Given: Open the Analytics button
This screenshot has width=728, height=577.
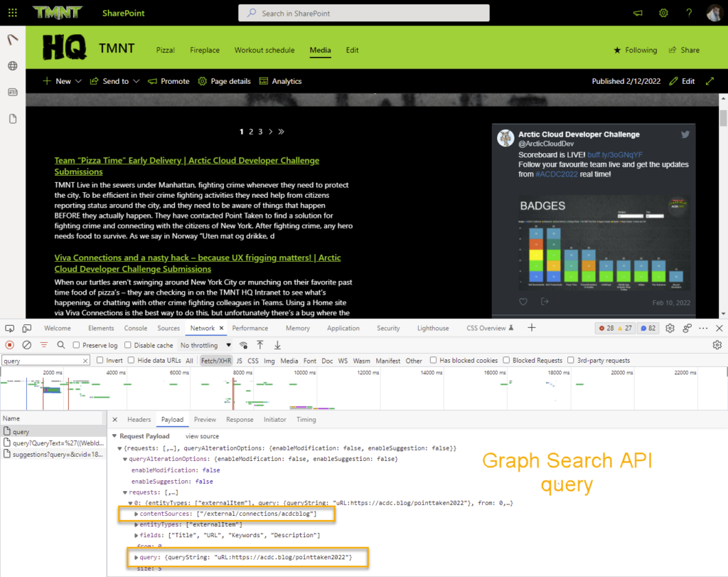Looking at the screenshot, I should point(280,81).
